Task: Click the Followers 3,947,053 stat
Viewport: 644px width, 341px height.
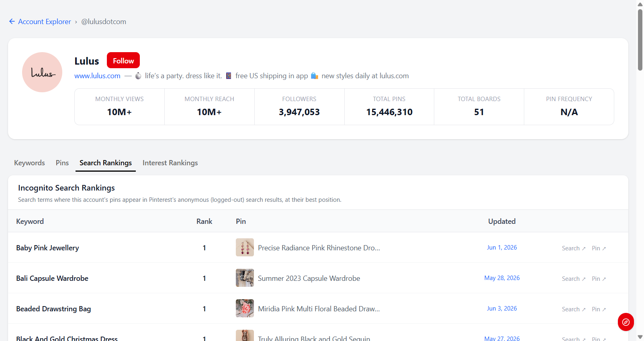Action: (x=299, y=107)
